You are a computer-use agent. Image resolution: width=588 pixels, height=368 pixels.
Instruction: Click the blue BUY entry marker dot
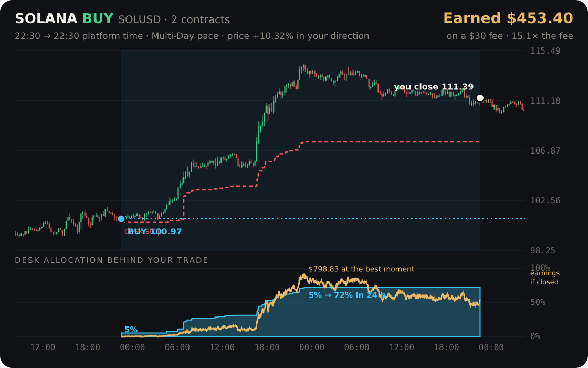click(x=121, y=219)
